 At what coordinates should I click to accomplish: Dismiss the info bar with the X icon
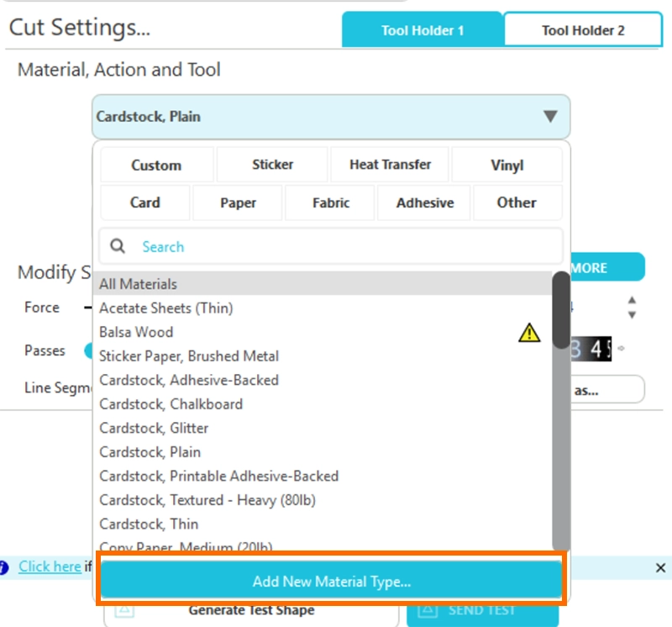[x=660, y=568]
